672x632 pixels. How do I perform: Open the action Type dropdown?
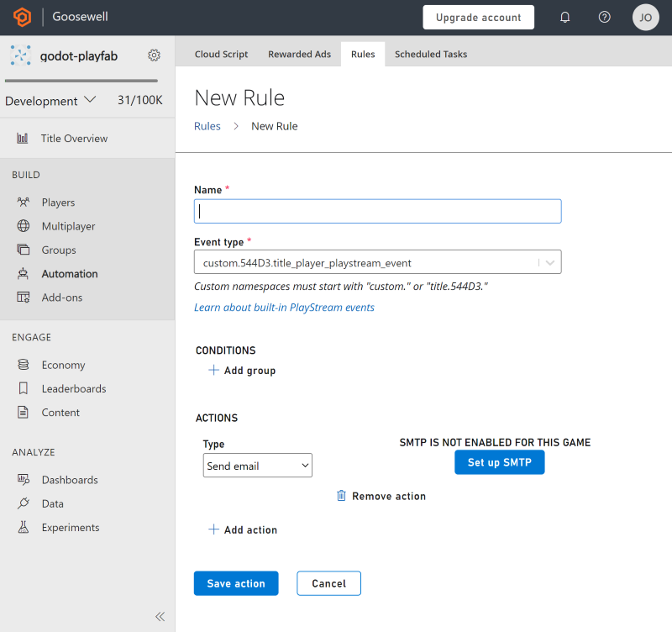257,466
